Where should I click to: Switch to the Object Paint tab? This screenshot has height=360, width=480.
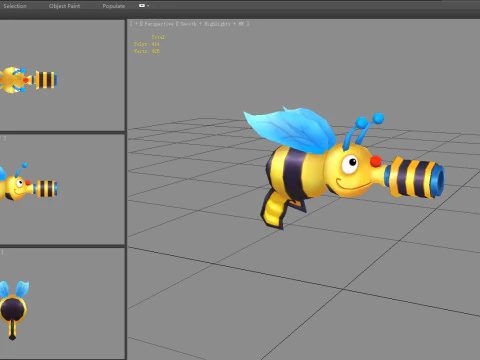[x=64, y=6]
